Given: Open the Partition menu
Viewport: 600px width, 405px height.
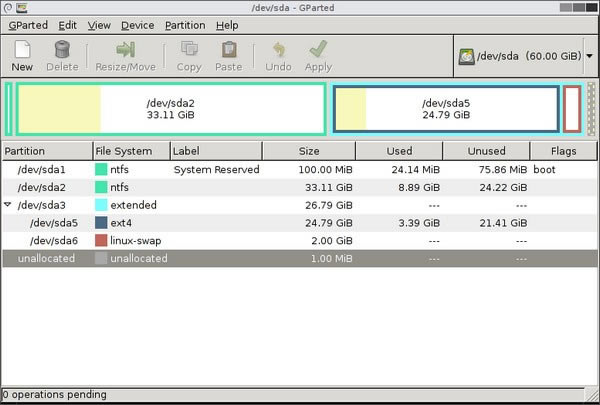Looking at the screenshot, I should click(185, 25).
